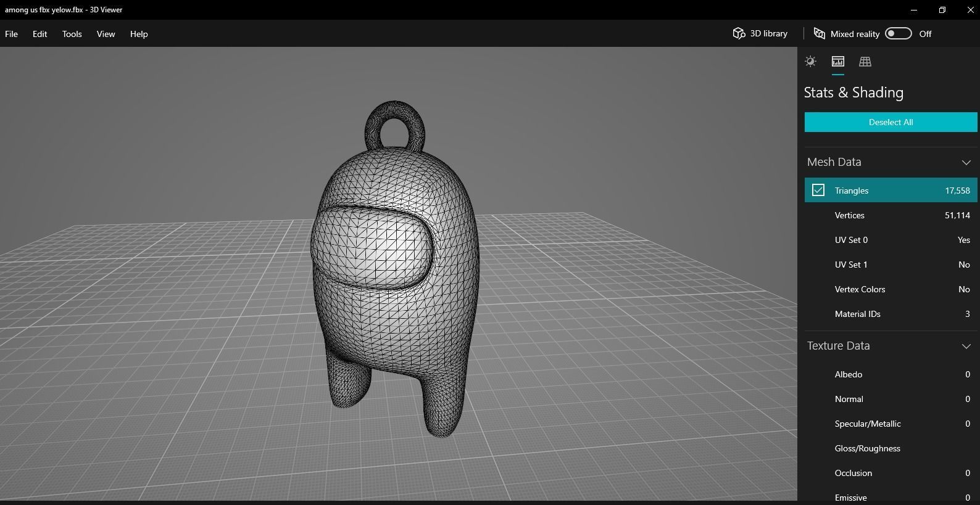
Task: Select the Occlusion texture row
Action: [x=891, y=473]
